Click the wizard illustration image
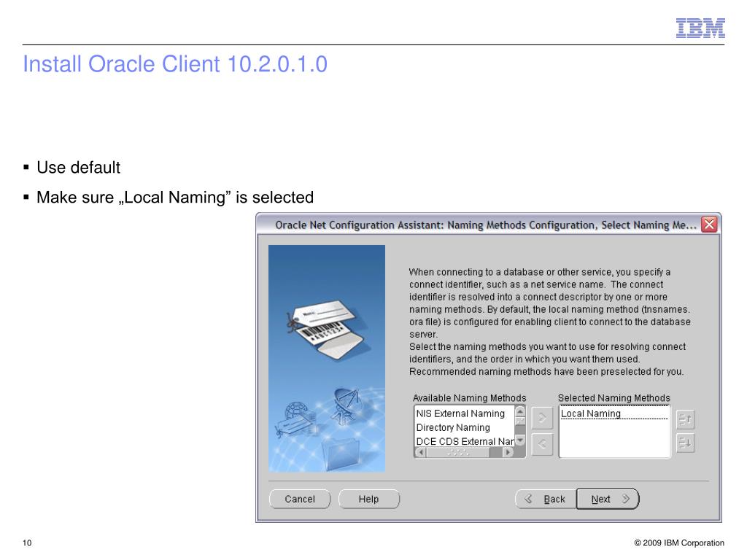 (327, 358)
